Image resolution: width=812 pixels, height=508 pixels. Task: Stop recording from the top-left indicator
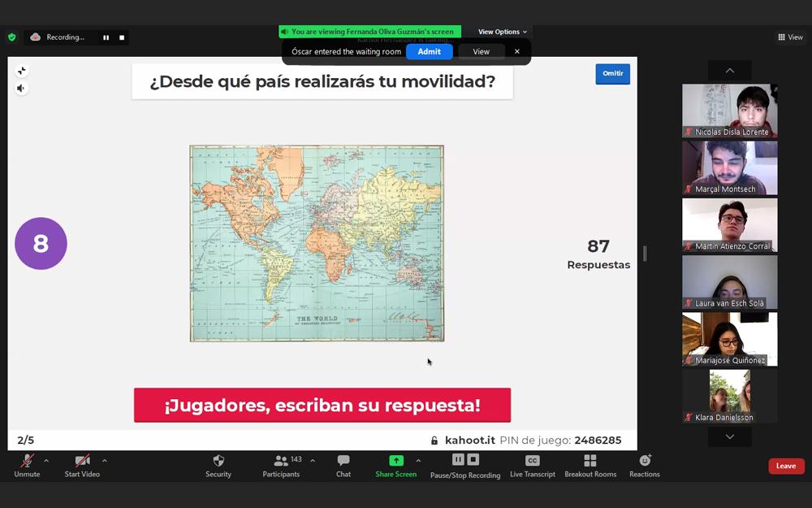coord(122,37)
